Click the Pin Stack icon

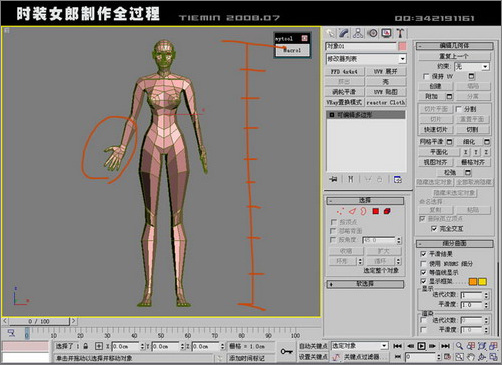(x=333, y=179)
